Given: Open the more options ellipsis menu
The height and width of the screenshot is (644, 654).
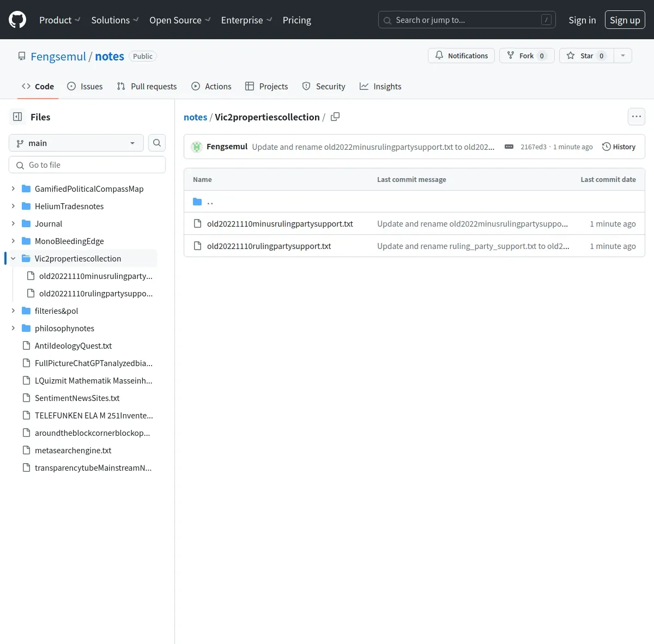Looking at the screenshot, I should click(636, 117).
